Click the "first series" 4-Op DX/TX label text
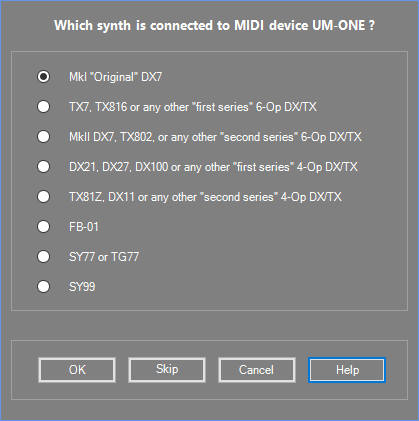The height and width of the screenshot is (421, 419). point(213,167)
